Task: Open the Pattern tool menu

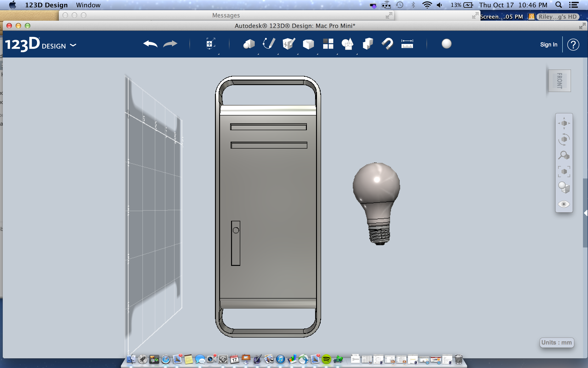Action: [328, 44]
